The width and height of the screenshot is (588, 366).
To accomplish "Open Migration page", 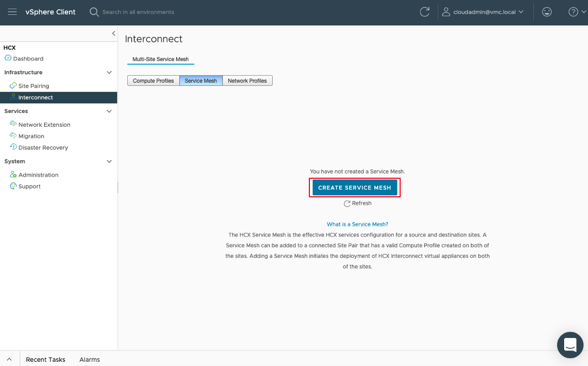I will pyautogui.click(x=31, y=136).
